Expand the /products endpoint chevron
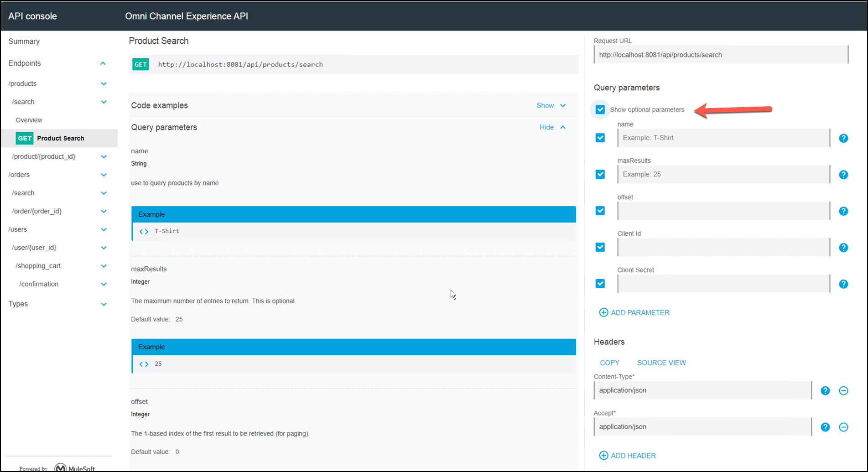Screen dimensions: 868x472 (104, 84)
